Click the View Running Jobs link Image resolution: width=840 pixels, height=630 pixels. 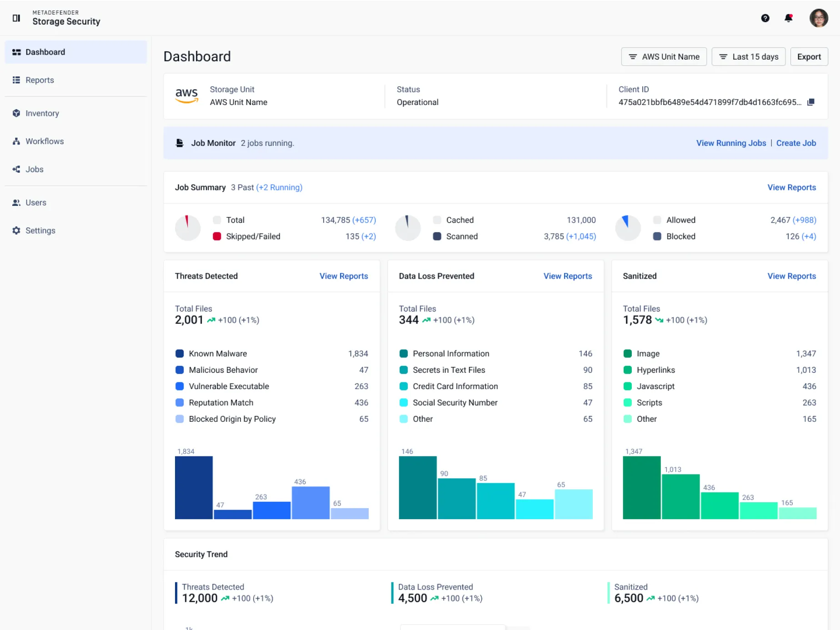tap(731, 143)
